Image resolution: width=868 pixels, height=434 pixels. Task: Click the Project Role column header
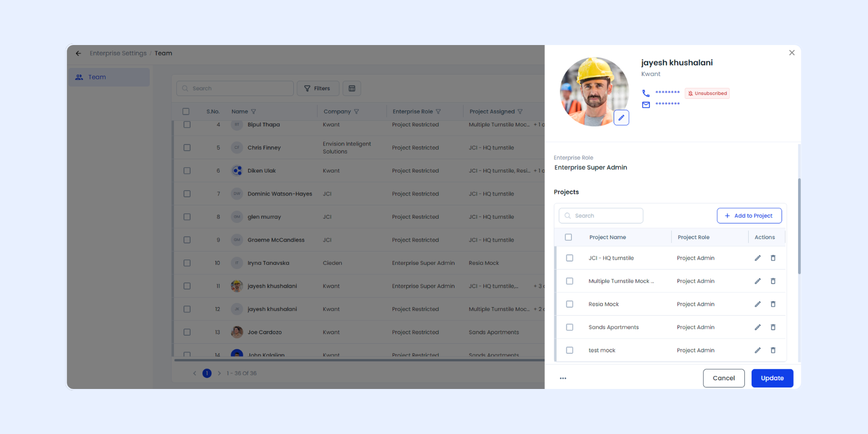coord(693,237)
